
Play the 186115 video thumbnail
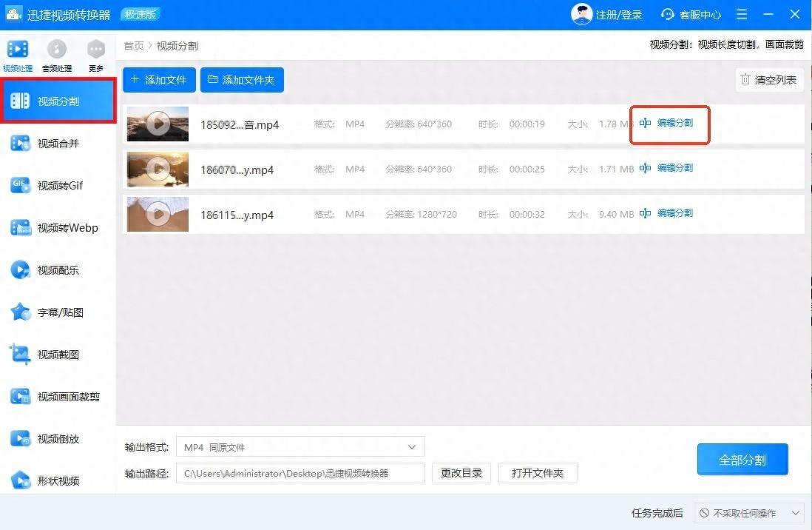[158, 215]
